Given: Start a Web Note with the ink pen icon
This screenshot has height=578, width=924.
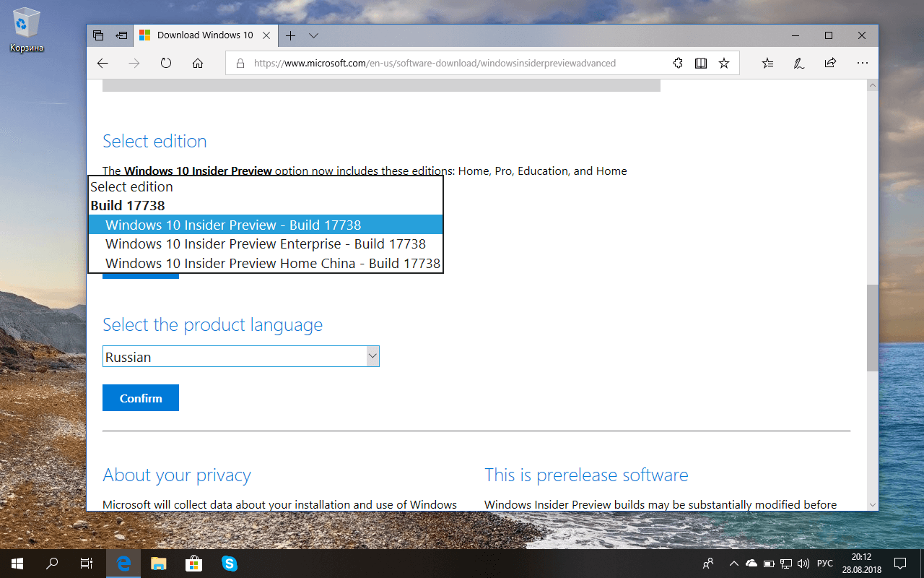Looking at the screenshot, I should coord(798,63).
